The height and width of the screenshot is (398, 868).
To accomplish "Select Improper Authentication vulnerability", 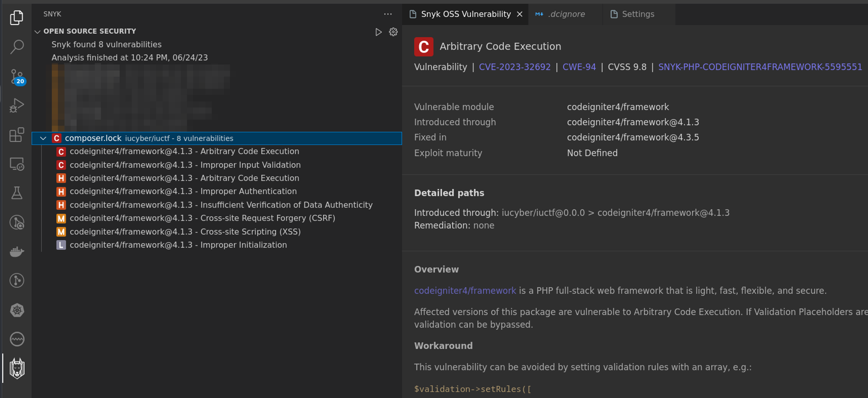I will pyautogui.click(x=183, y=191).
